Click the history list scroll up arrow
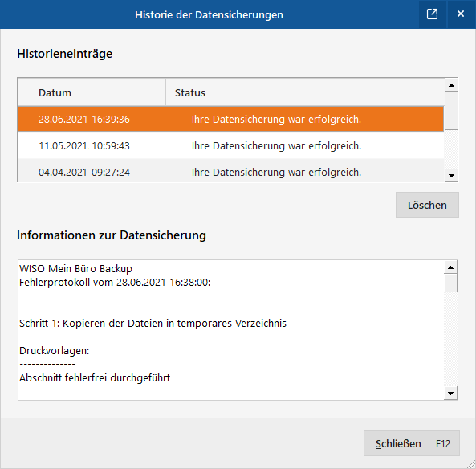 tap(451, 85)
